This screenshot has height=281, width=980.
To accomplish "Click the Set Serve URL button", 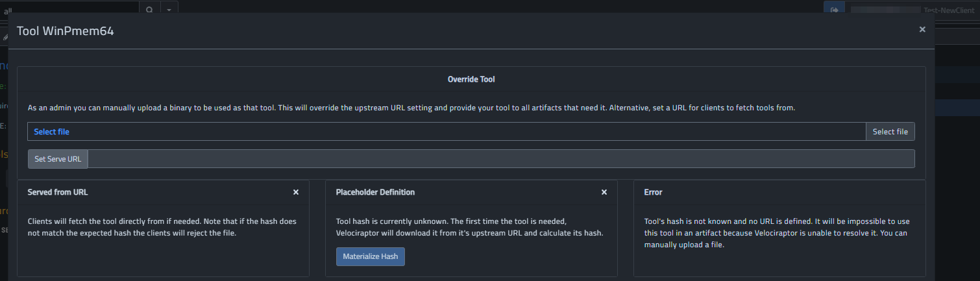I will [58, 159].
